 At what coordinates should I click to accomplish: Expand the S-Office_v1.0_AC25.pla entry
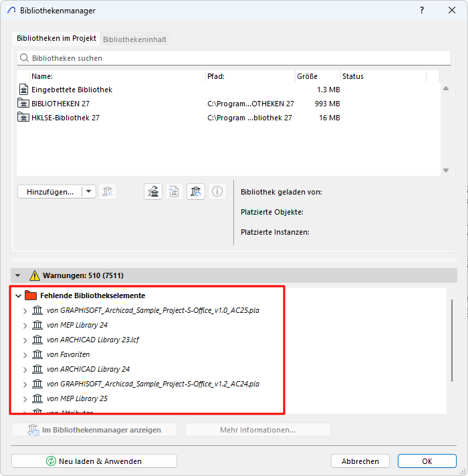[x=25, y=311]
